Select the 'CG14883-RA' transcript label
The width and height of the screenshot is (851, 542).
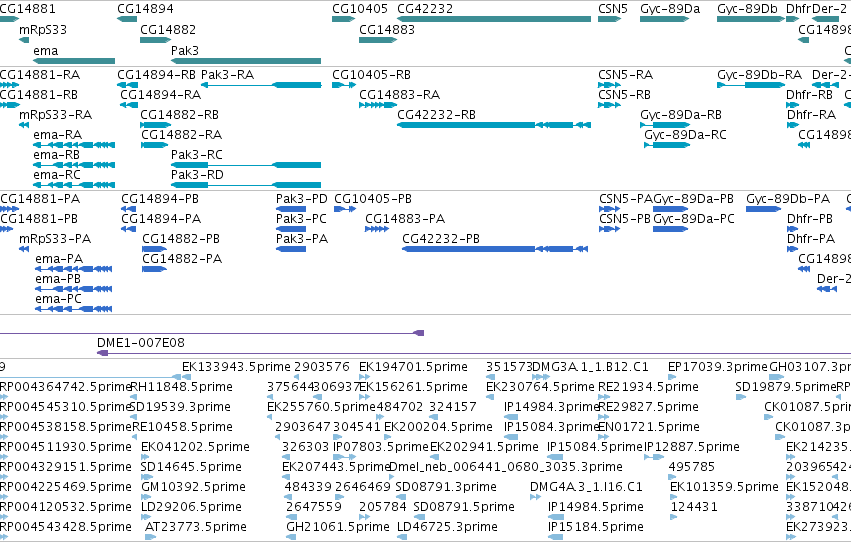pyautogui.click(x=399, y=95)
